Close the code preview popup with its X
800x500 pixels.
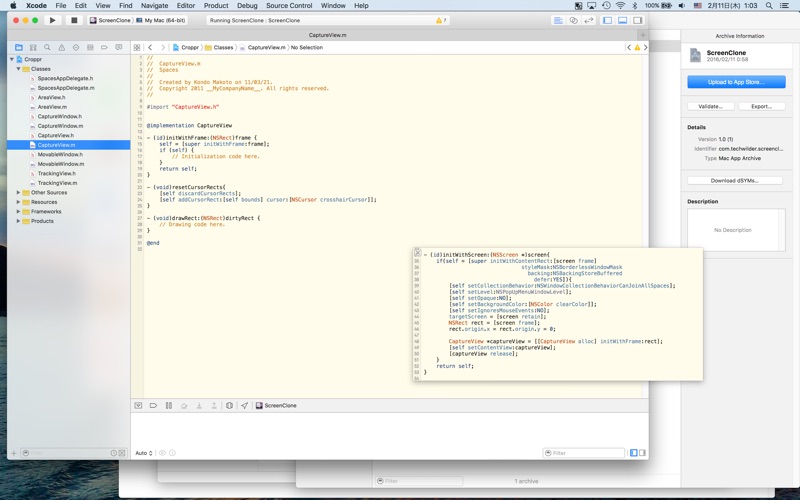click(x=417, y=253)
